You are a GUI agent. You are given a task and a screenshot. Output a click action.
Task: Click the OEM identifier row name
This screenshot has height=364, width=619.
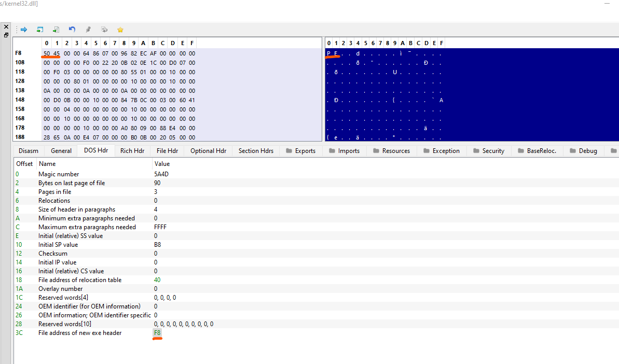(89, 306)
